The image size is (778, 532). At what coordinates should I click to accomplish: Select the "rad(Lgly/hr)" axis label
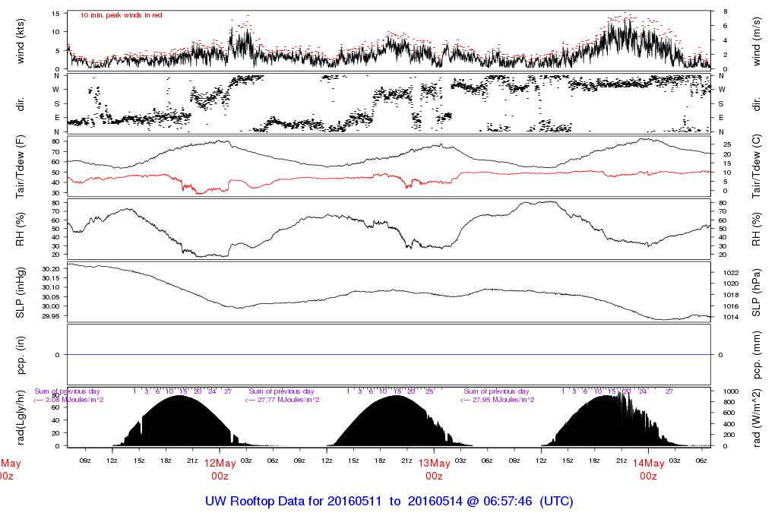(21, 418)
